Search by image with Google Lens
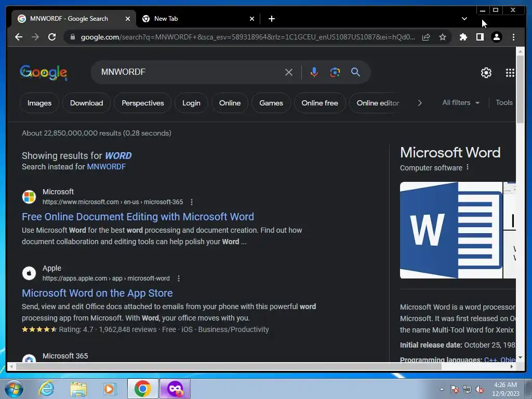The height and width of the screenshot is (399, 532). click(335, 72)
